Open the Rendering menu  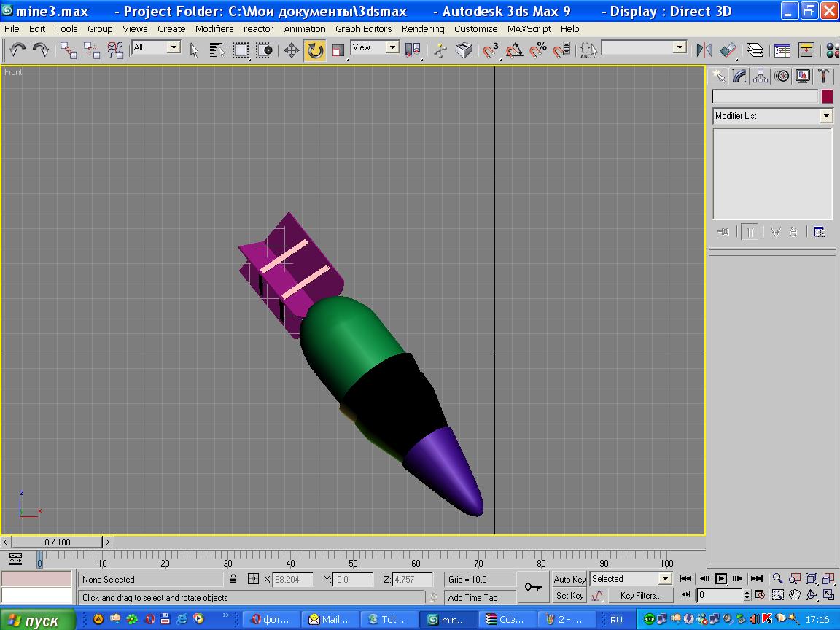click(x=422, y=29)
